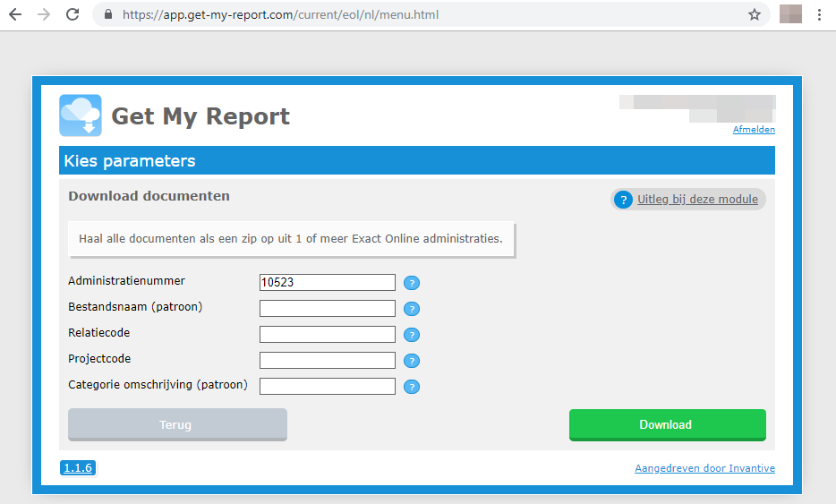The width and height of the screenshot is (836, 504).
Task: Click the Bestandsnaam (patroon) label
Action: pyautogui.click(x=135, y=307)
